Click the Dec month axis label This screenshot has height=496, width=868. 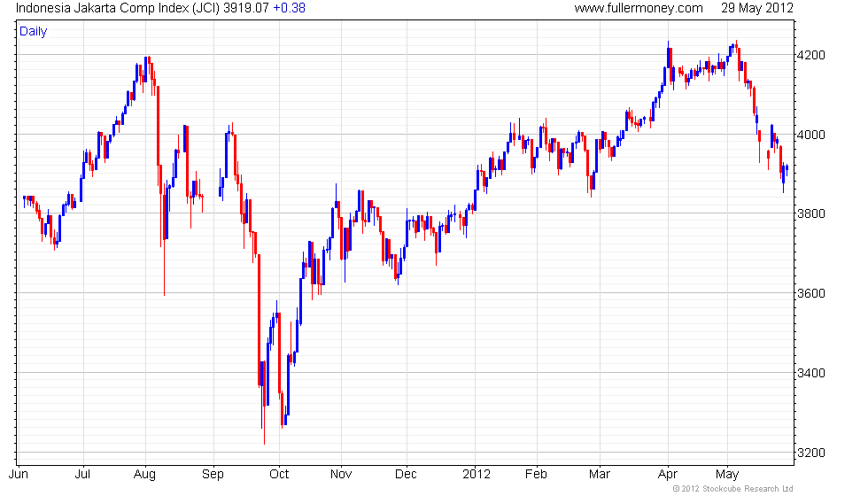[x=406, y=475]
